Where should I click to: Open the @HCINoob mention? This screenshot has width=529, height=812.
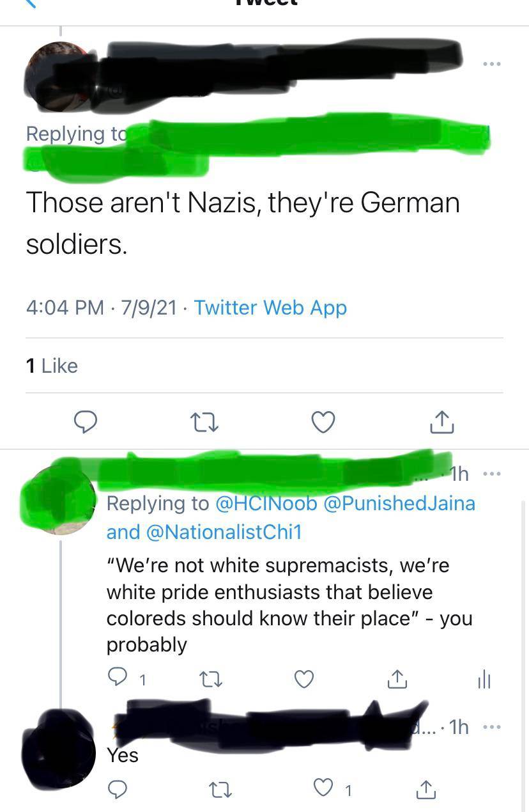coord(267,503)
